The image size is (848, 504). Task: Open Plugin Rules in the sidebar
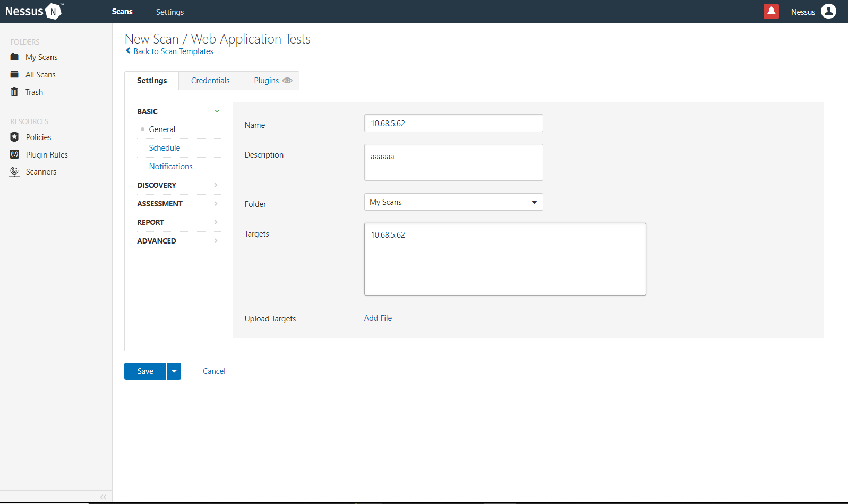(47, 155)
